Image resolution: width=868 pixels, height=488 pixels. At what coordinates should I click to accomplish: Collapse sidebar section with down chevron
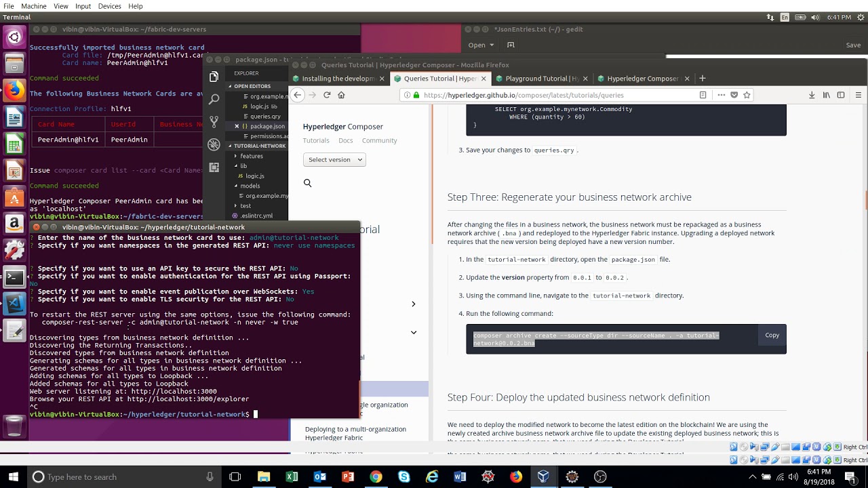click(414, 333)
